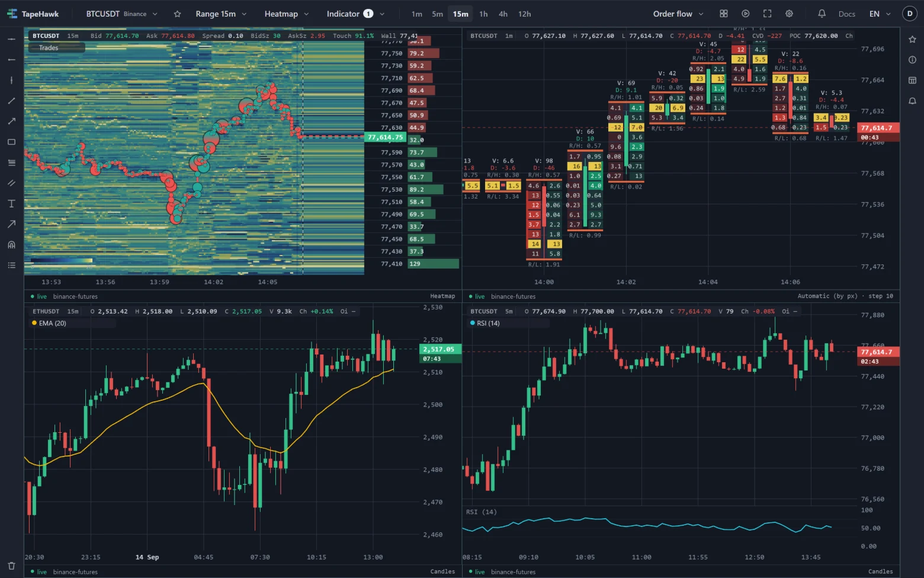Switch to the 5m timeframe

[437, 14]
